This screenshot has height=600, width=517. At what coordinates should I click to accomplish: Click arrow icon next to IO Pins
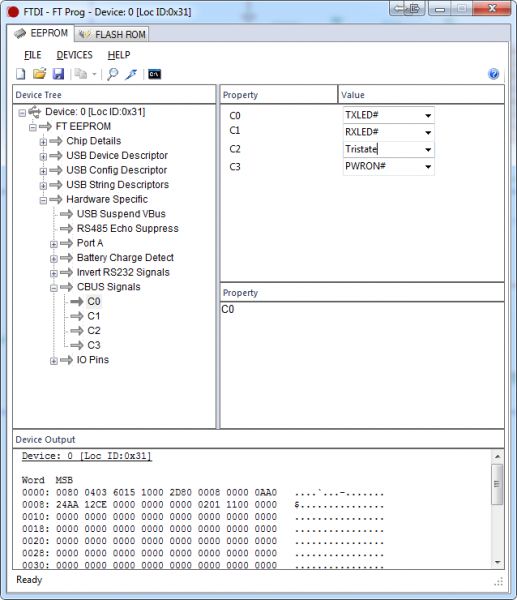point(66,360)
